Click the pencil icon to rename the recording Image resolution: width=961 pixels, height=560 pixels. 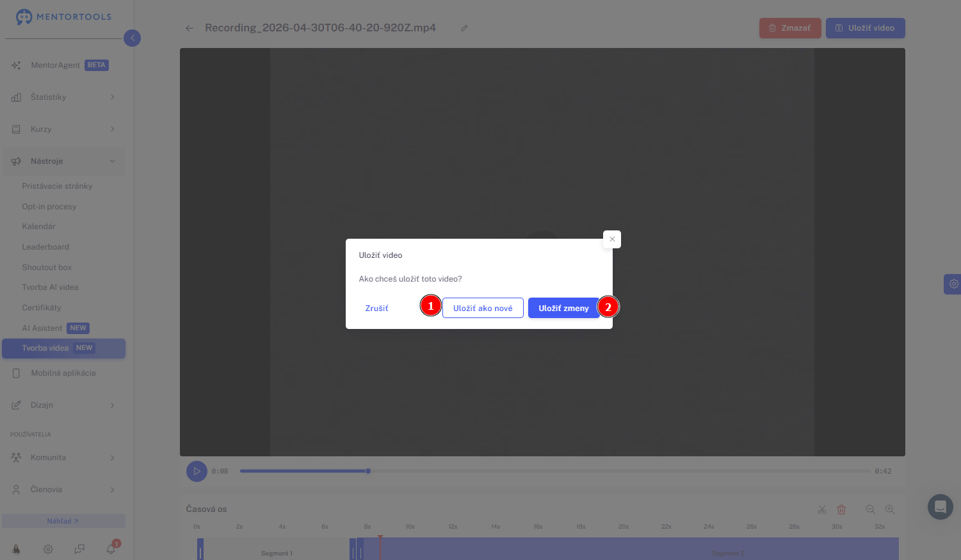[x=464, y=28]
